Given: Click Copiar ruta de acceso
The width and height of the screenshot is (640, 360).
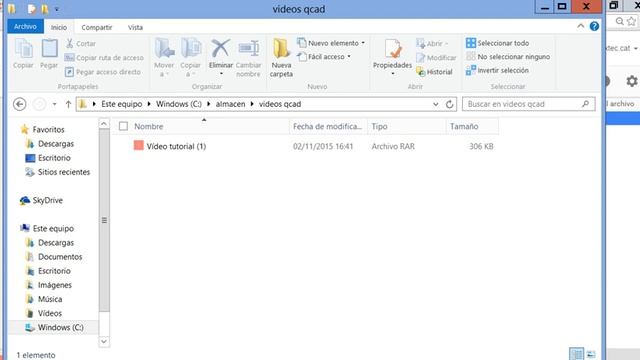Looking at the screenshot, I should click(x=104, y=58).
